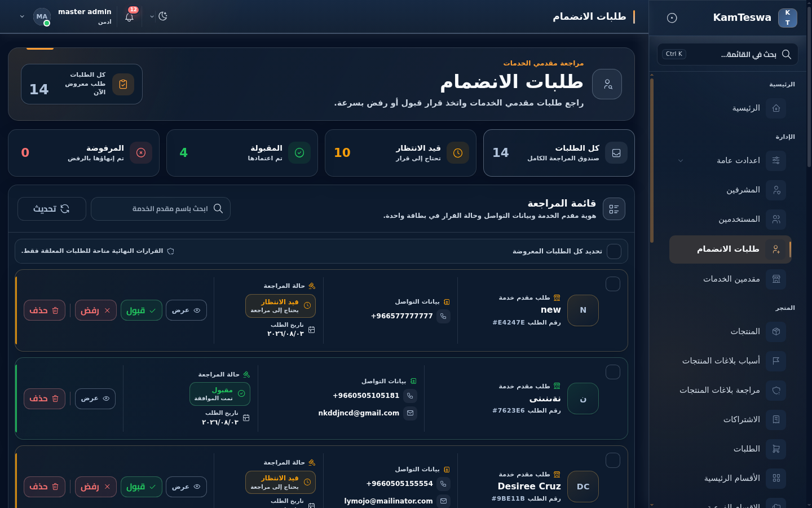Click the N avatar of the new request
Viewport: 812px width, 508px height.
pos(583,310)
